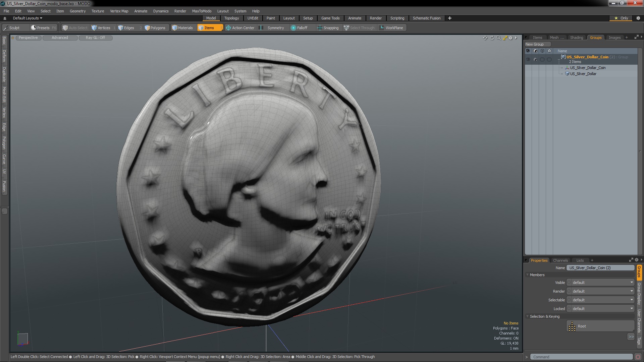Open layout settings gear at top right
The image size is (644, 362).
638,18
